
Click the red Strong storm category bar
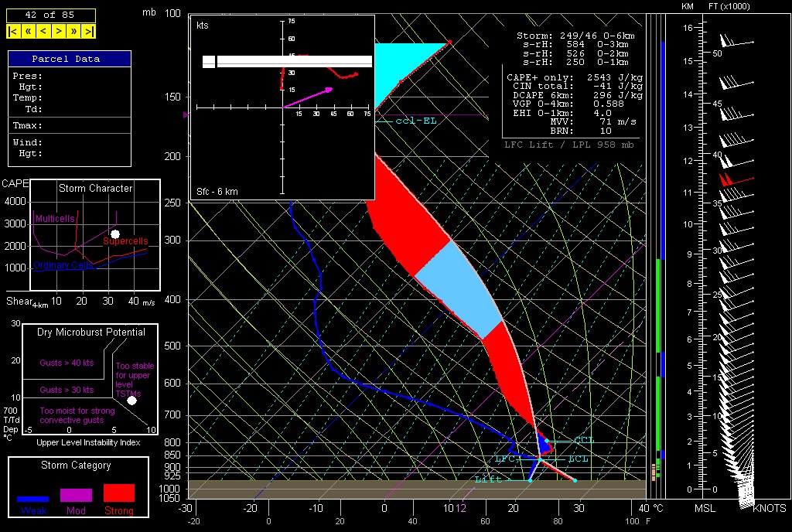(118, 493)
